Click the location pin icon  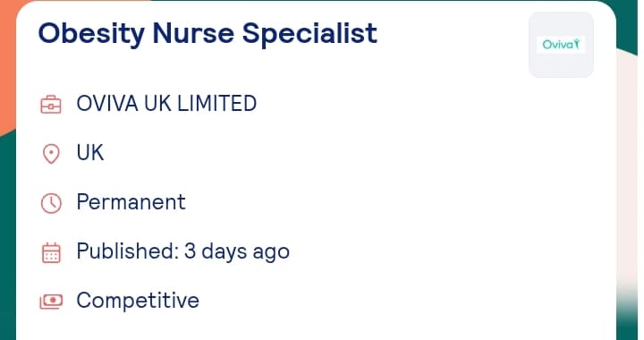tap(51, 154)
